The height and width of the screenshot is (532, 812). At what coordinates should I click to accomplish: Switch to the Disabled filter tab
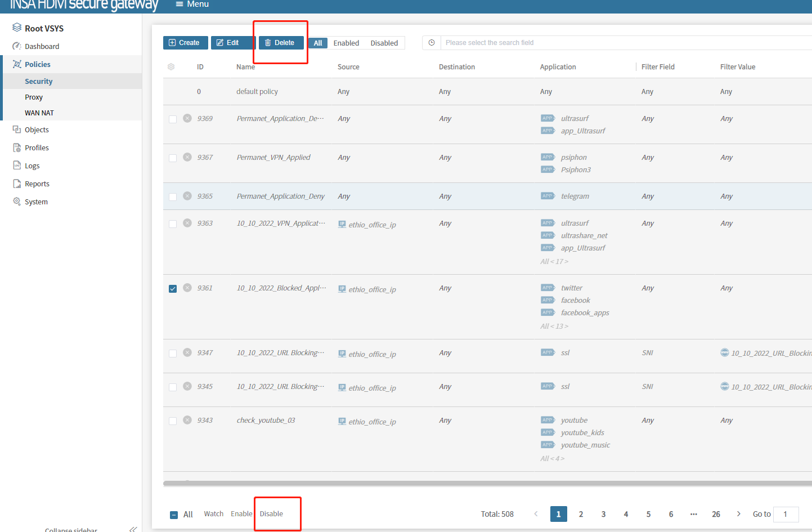click(384, 43)
